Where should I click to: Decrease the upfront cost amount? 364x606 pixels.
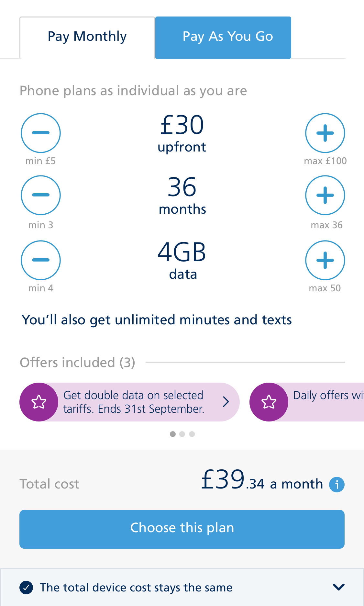41,133
